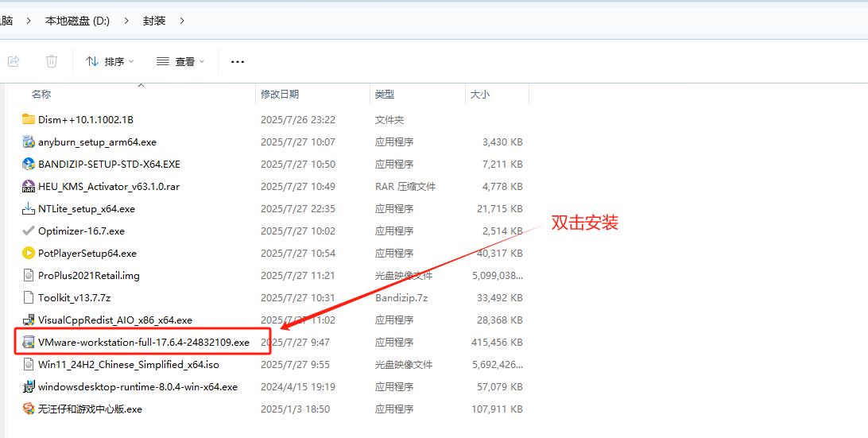
Task: Click the NTLite_setup_x64.exe icon
Action: (29, 208)
